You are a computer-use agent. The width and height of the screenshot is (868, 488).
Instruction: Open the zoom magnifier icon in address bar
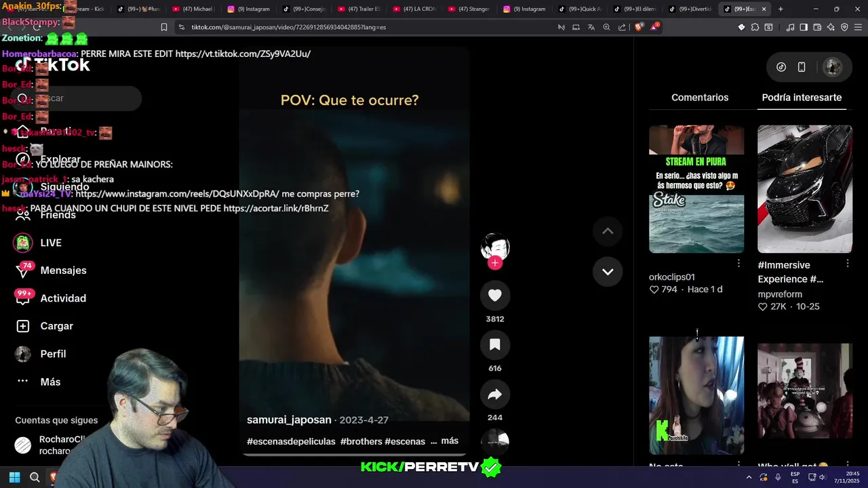point(607,27)
